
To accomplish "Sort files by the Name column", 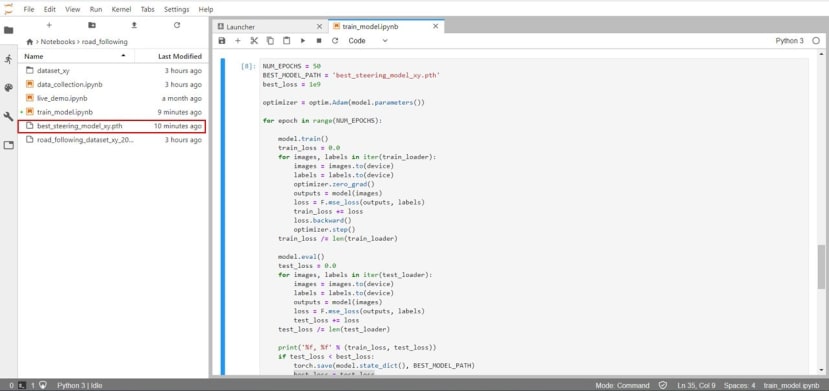I will (x=76, y=56).
